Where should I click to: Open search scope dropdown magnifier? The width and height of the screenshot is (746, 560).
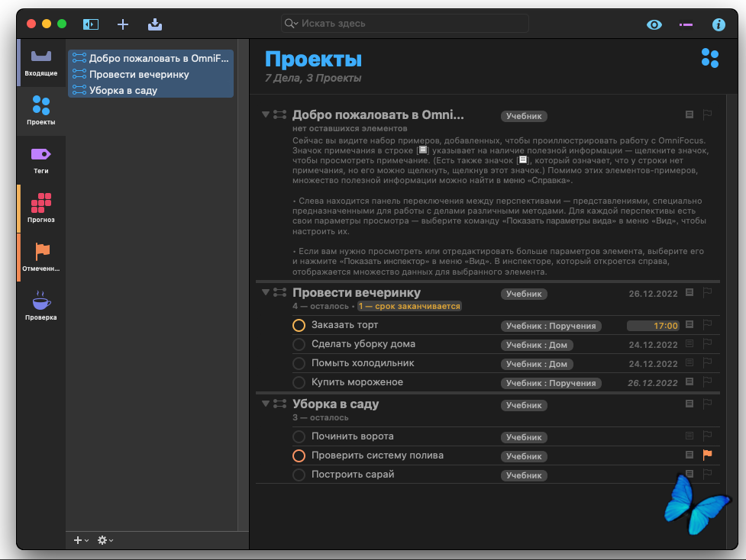291,24
